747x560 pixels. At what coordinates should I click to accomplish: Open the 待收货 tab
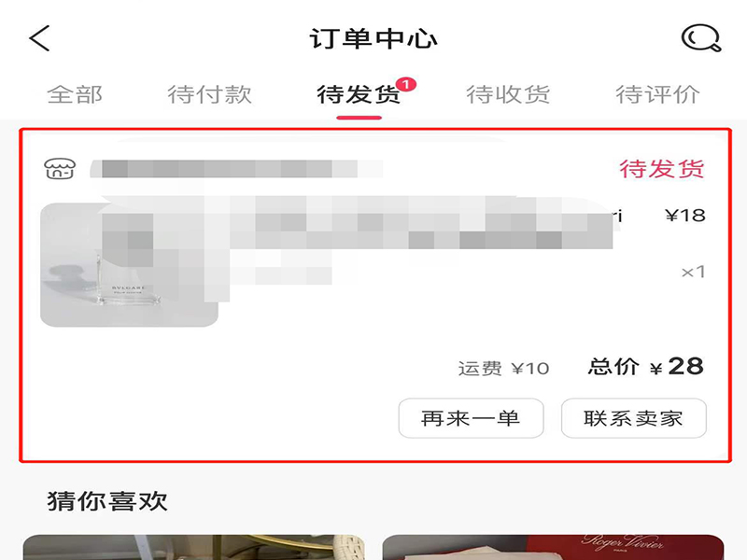508,94
